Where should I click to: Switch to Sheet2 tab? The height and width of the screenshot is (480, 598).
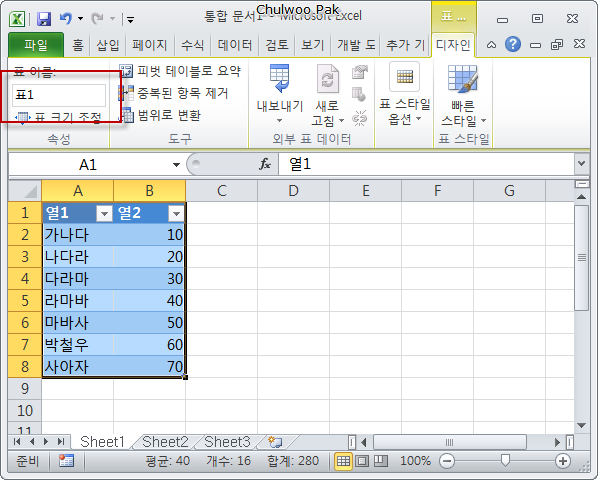[165, 442]
